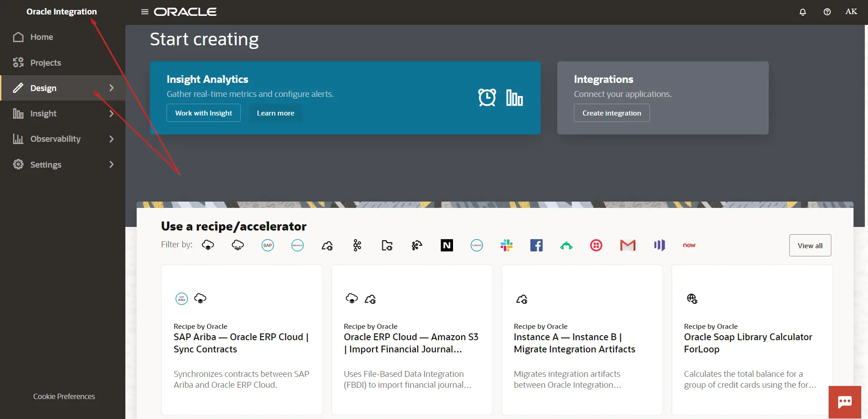This screenshot has height=419, width=868.
Task: Open the help question mark icon
Action: point(827,12)
